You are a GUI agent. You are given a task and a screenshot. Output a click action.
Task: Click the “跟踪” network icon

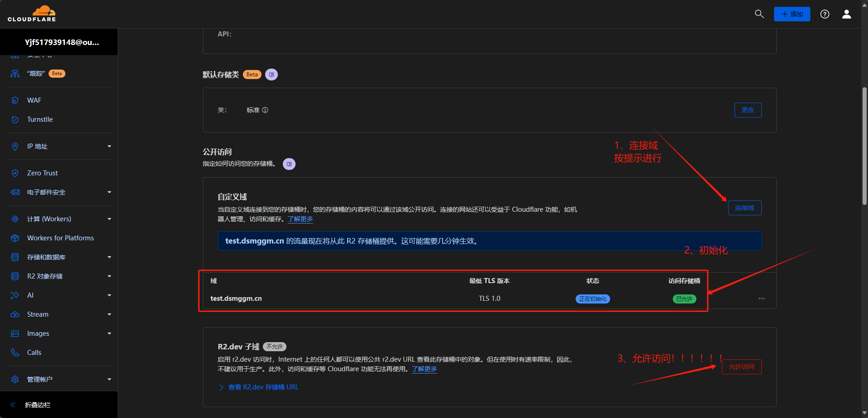tap(15, 74)
